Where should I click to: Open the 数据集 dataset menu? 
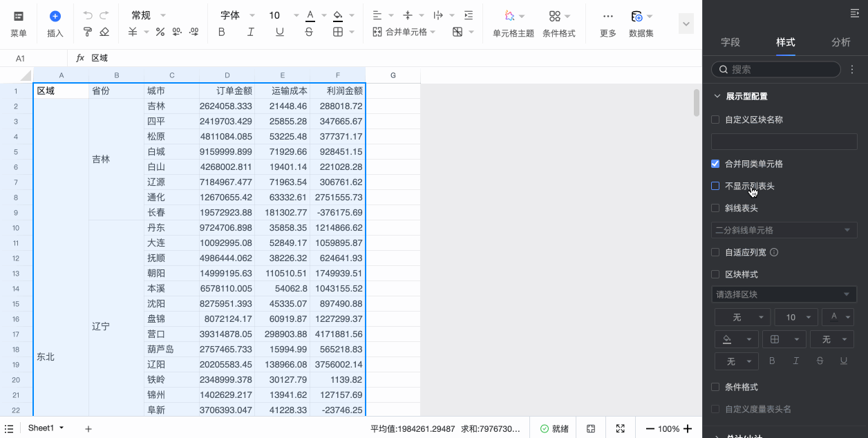pos(641,24)
